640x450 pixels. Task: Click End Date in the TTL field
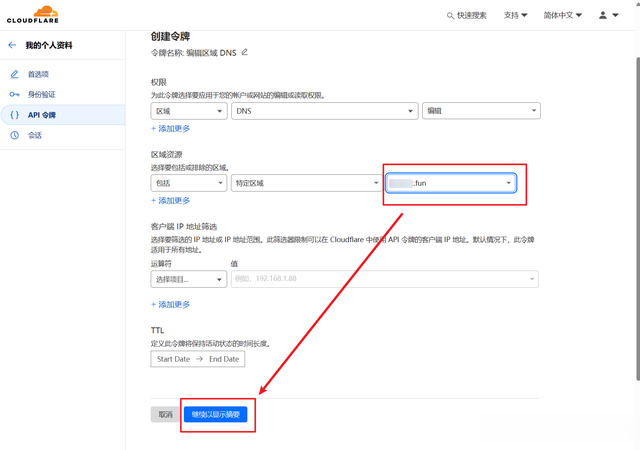coord(224,359)
